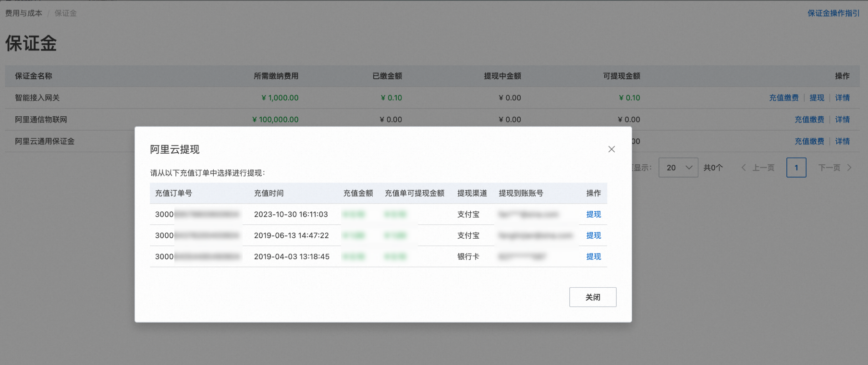Click the ¥ 100,000.00 required fee value
The height and width of the screenshot is (365, 868).
[275, 119]
